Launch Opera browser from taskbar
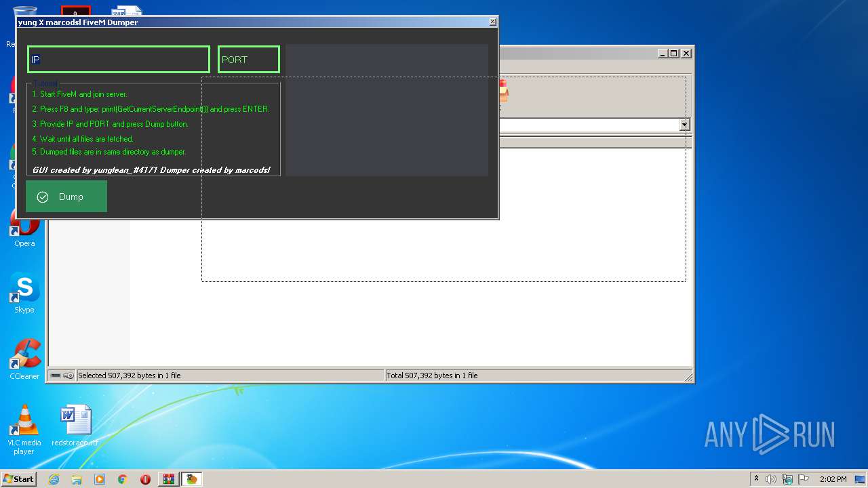Viewport: 868px width, 488px height. [x=145, y=479]
